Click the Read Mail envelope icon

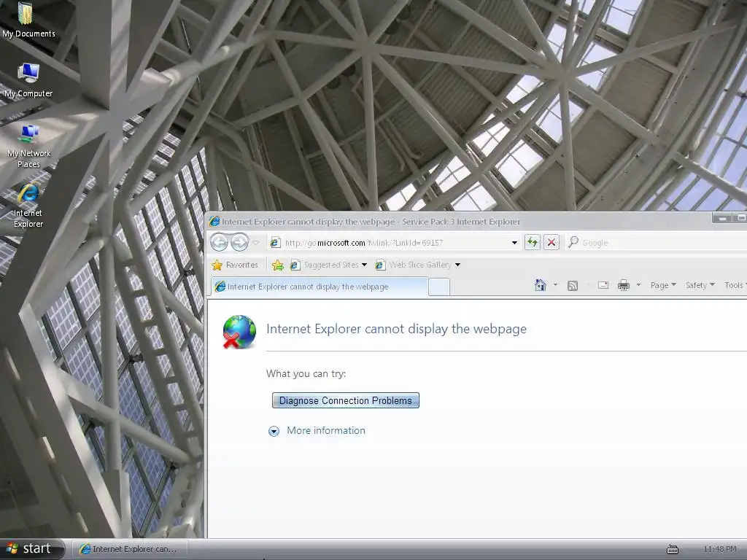603,285
